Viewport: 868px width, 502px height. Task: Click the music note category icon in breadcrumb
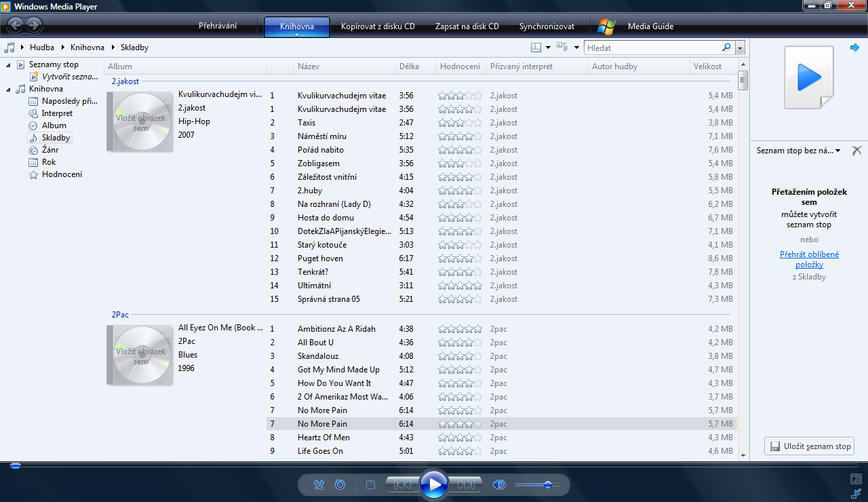click(x=9, y=47)
